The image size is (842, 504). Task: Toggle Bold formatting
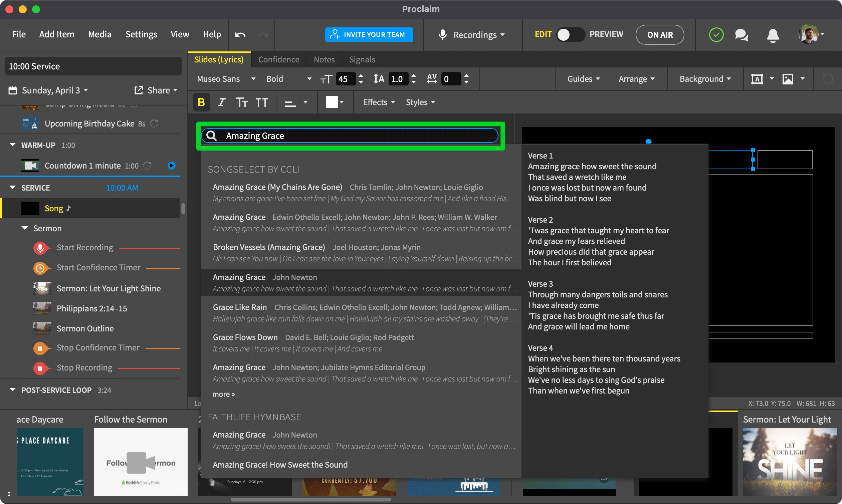201,102
